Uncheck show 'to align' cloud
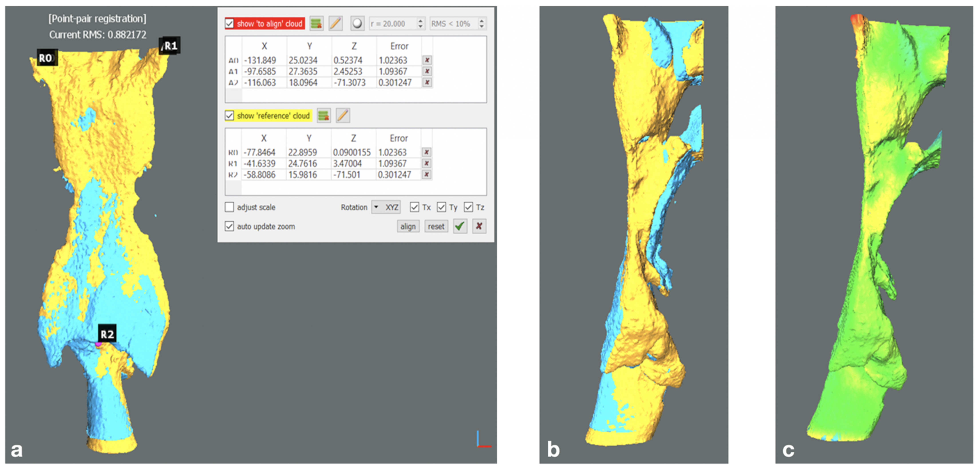The width and height of the screenshot is (980, 469). (229, 24)
